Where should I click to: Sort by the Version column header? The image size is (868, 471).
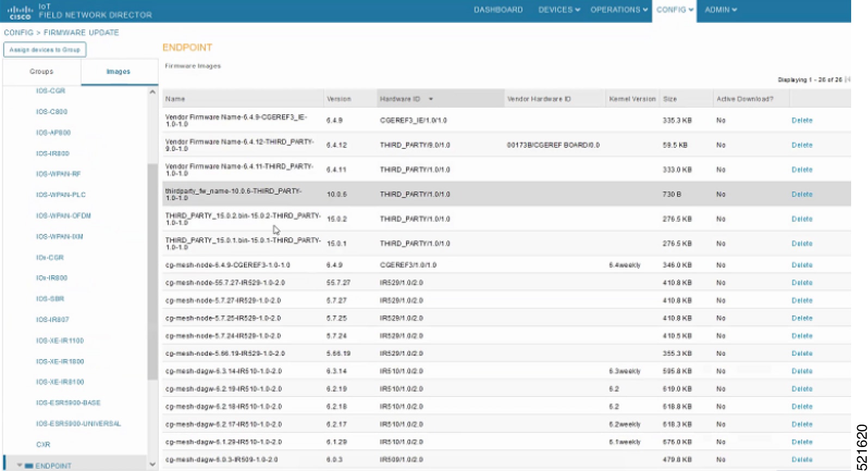coord(350,98)
